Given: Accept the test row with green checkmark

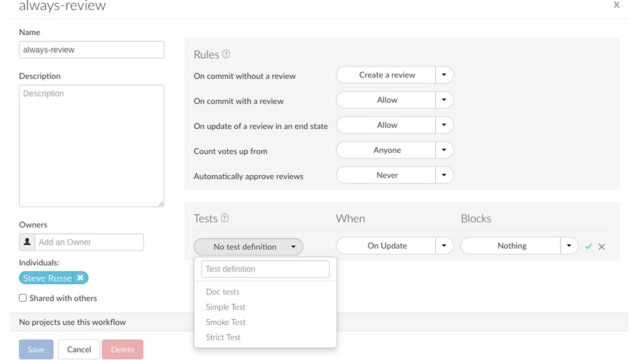Looking at the screenshot, I should coord(588,246).
